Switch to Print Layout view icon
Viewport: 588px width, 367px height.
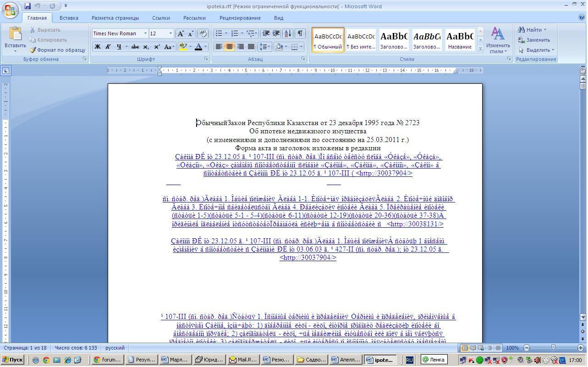coord(465,348)
